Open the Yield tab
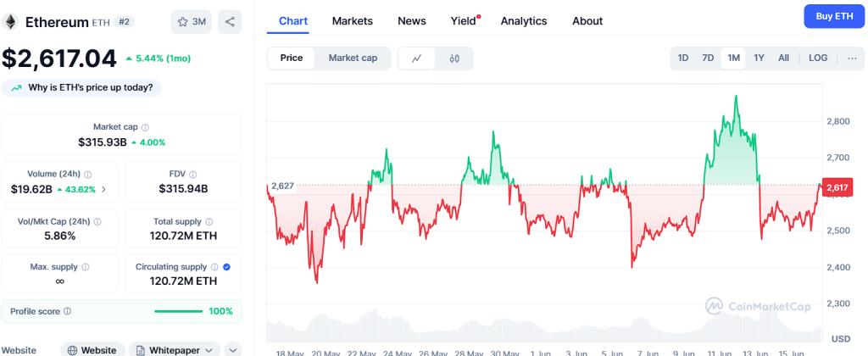The height and width of the screenshot is (356, 868). (x=464, y=21)
